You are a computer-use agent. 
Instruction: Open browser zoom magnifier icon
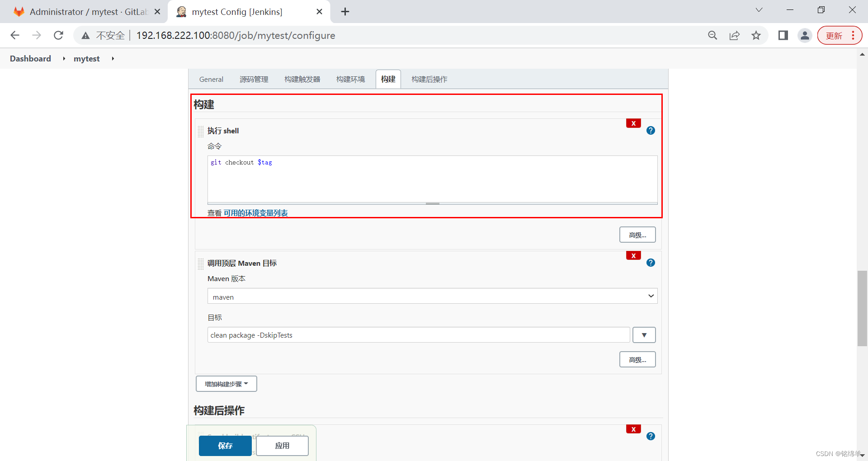click(713, 35)
